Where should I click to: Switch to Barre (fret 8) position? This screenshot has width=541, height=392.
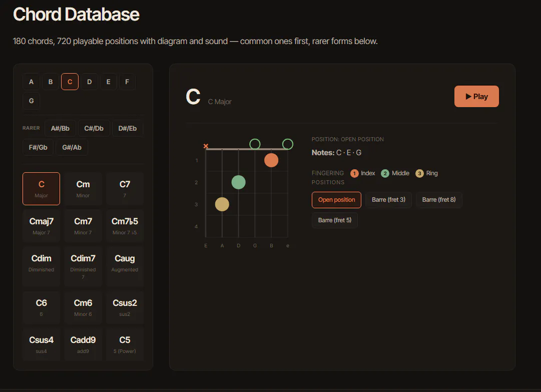(439, 200)
